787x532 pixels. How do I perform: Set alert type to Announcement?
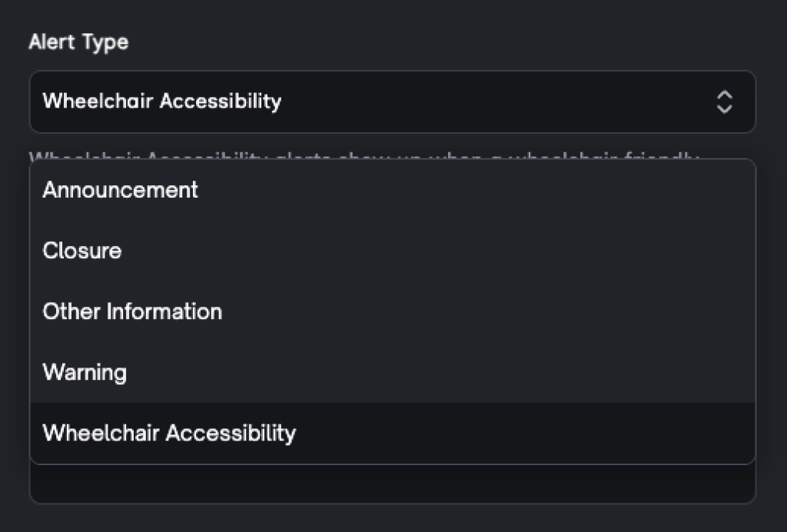[x=121, y=190]
